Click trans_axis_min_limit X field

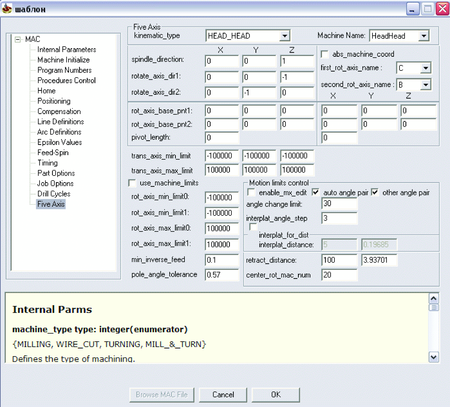tap(222, 156)
